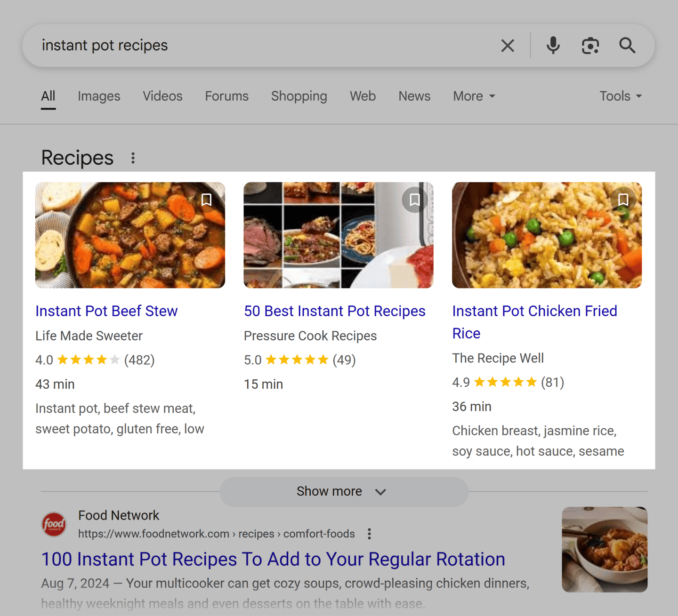Clear the search box with the X icon
The width and height of the screenshot is (678, 616).
[508, 46]
